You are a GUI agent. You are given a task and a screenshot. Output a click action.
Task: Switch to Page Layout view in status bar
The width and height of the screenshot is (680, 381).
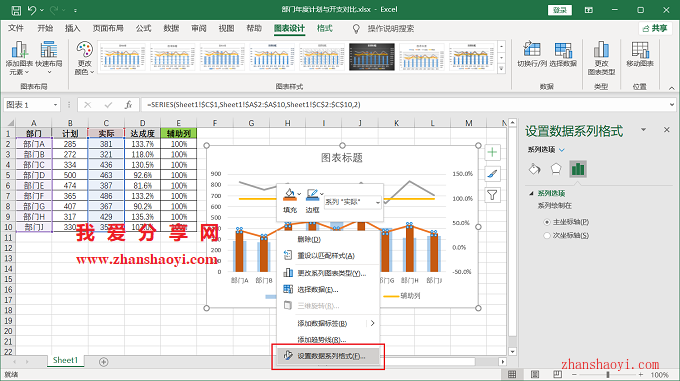(535, 374)
